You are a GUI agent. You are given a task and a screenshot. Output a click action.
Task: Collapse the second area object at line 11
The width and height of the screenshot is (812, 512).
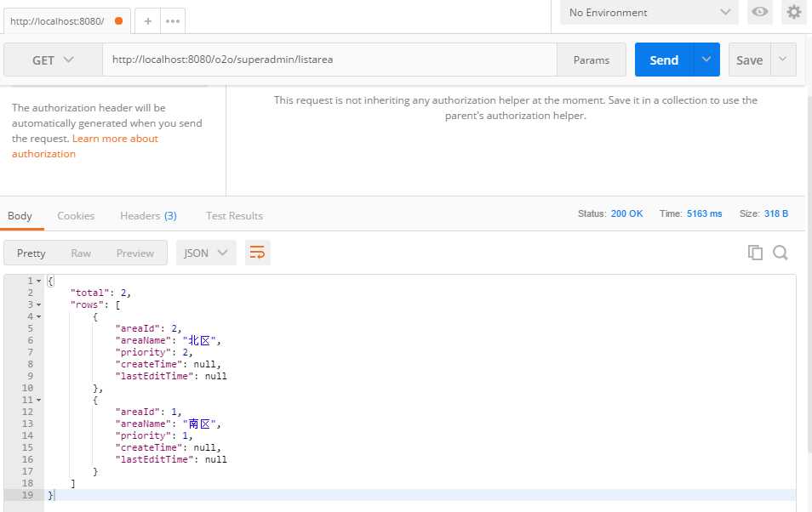[39, 401]
